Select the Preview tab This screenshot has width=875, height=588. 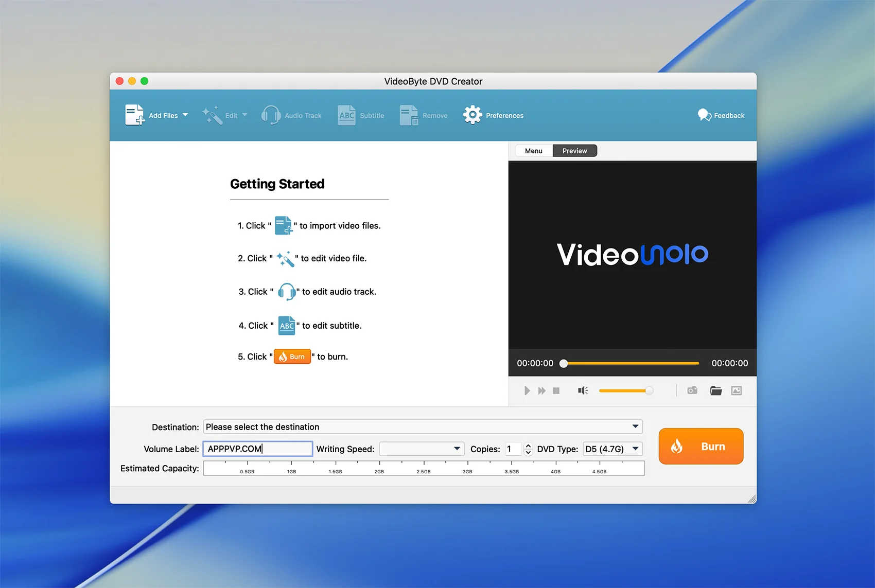[574, 151]
